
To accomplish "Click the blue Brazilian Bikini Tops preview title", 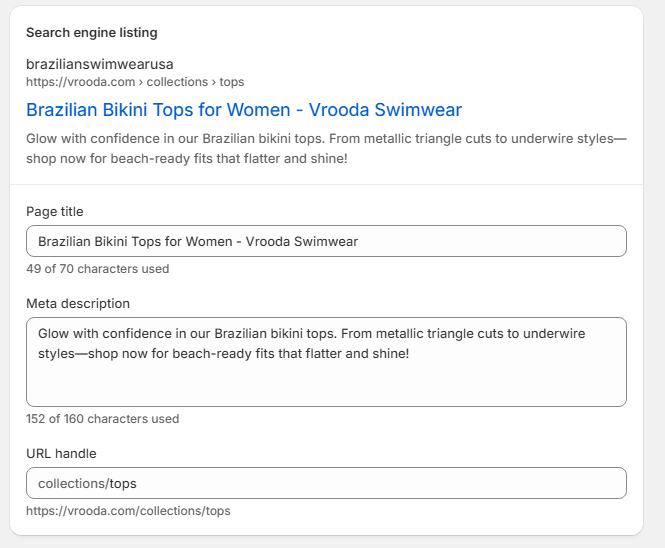I will [243, 109].
